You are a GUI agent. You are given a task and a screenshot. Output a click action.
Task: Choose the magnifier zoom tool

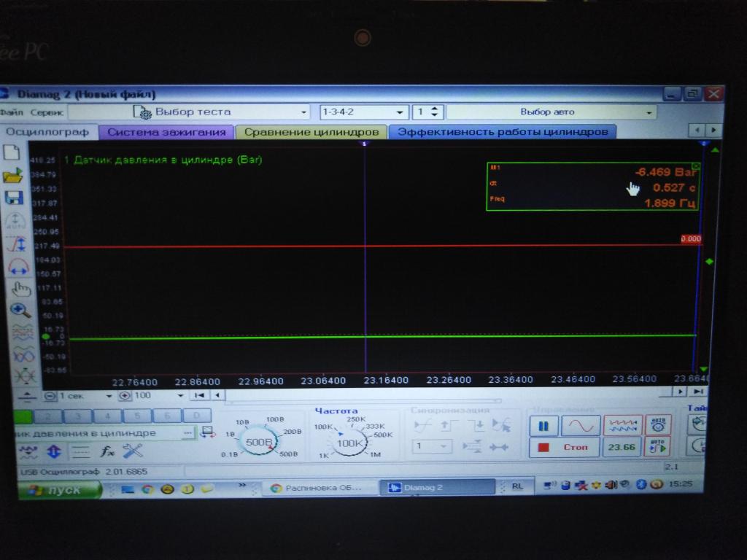20,311
